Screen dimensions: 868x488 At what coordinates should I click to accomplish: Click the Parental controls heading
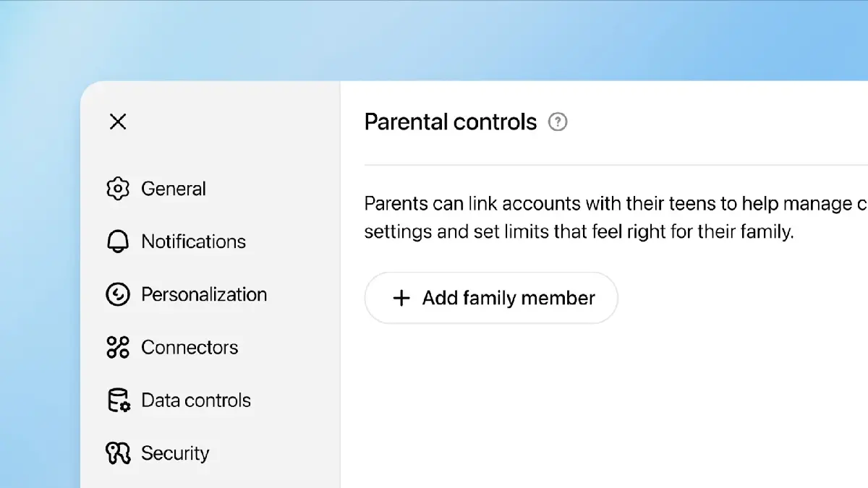pos(451,122)
